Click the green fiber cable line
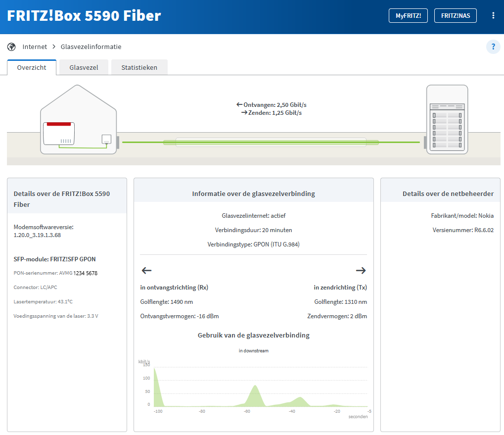This screenshot has height=435, width=504. click(x=271, y=143)
